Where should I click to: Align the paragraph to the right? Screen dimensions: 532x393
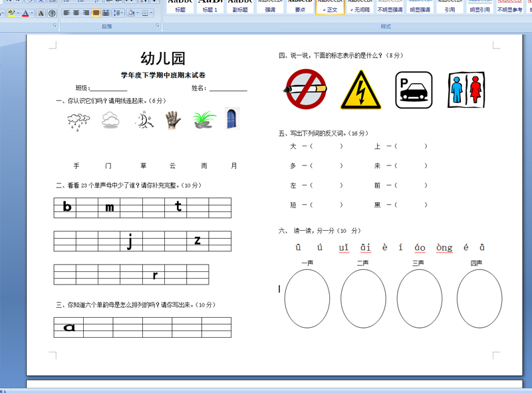pos(86,13)
